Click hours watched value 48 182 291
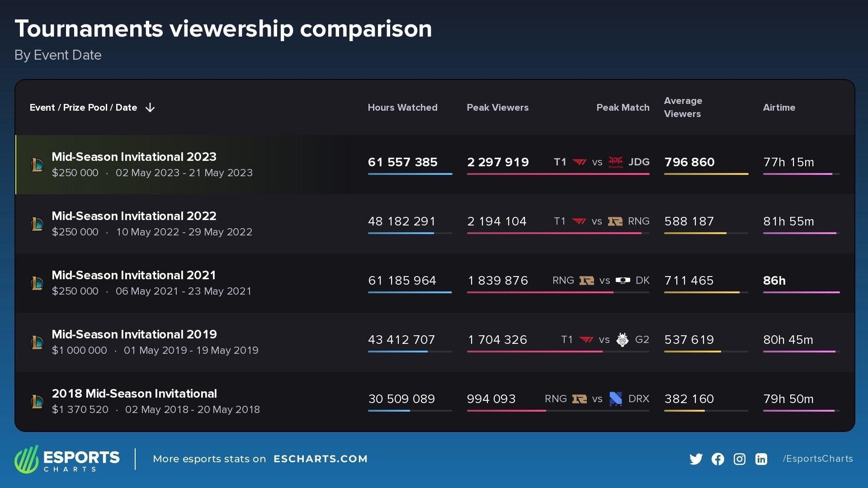Screen dimensions: 868x488 point(402,221)
